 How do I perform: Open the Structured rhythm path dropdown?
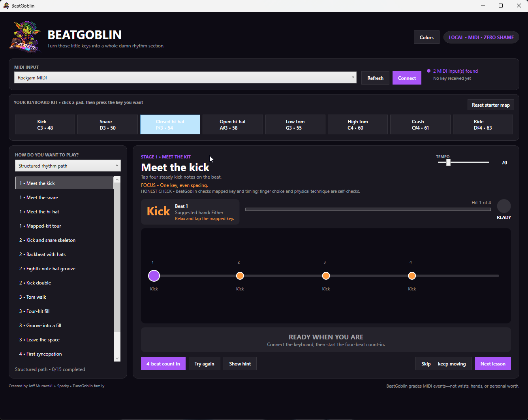pyautogui.click(x=68, y=166)
